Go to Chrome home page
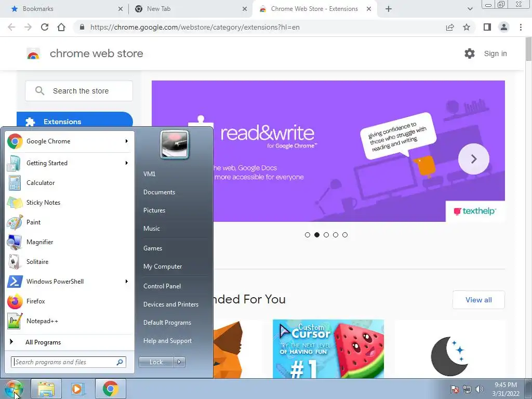Screen dimensions: 532x399 61,27
